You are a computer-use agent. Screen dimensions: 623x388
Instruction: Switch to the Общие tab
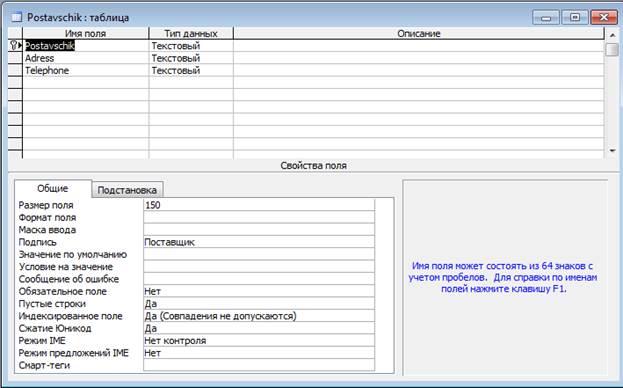click(52, 188)
